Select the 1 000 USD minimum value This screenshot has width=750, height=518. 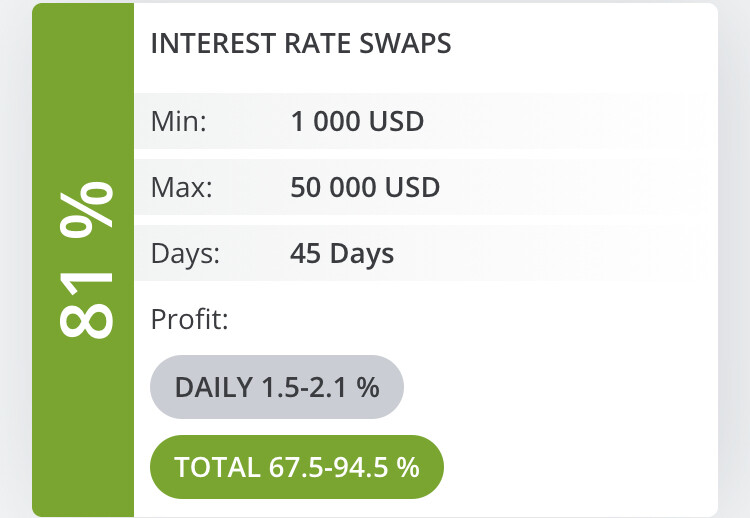click(x=357, y=121)
